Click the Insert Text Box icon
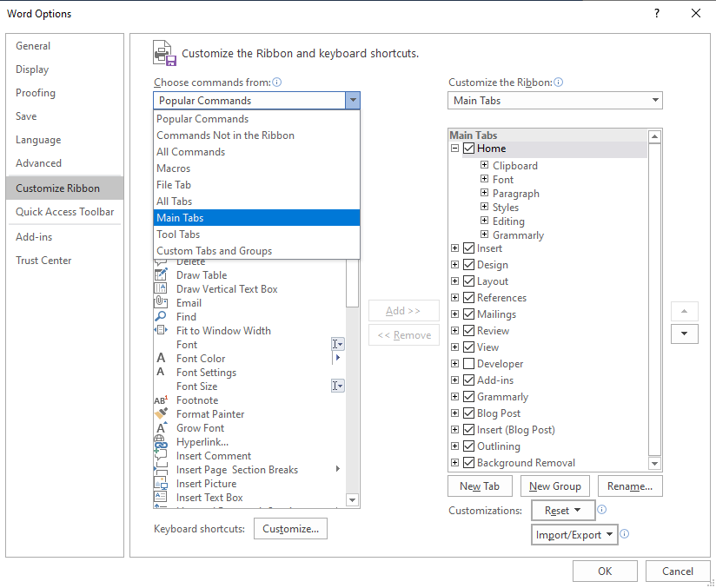Viewport: 716px width, 588px height. (161, 497)
